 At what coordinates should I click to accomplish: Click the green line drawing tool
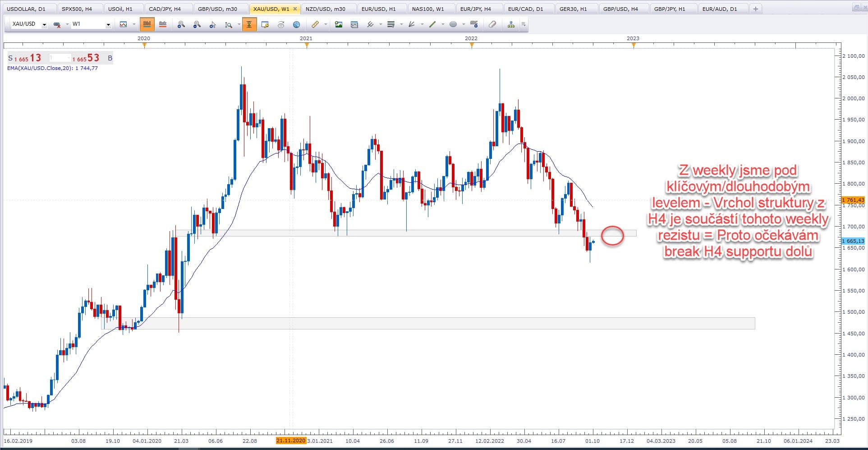pos(432,24)
